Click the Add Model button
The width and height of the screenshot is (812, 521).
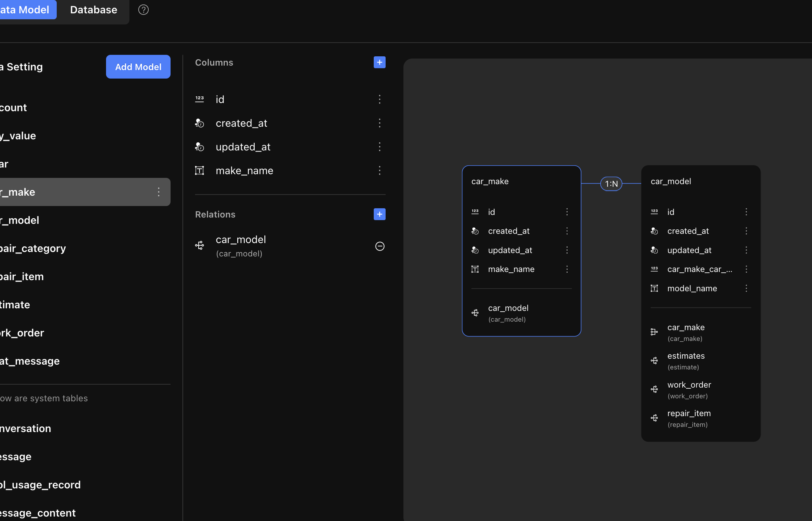pyautogui.click(x=138, y=67)
